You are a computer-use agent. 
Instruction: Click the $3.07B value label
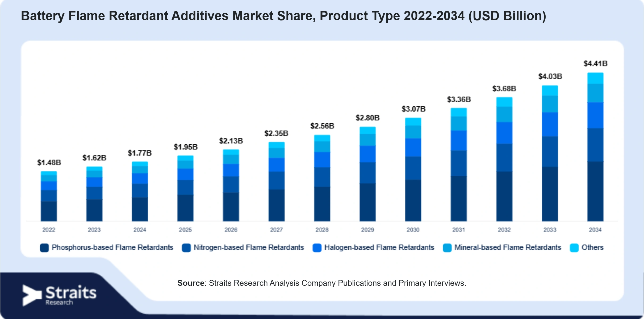point(413,109)
